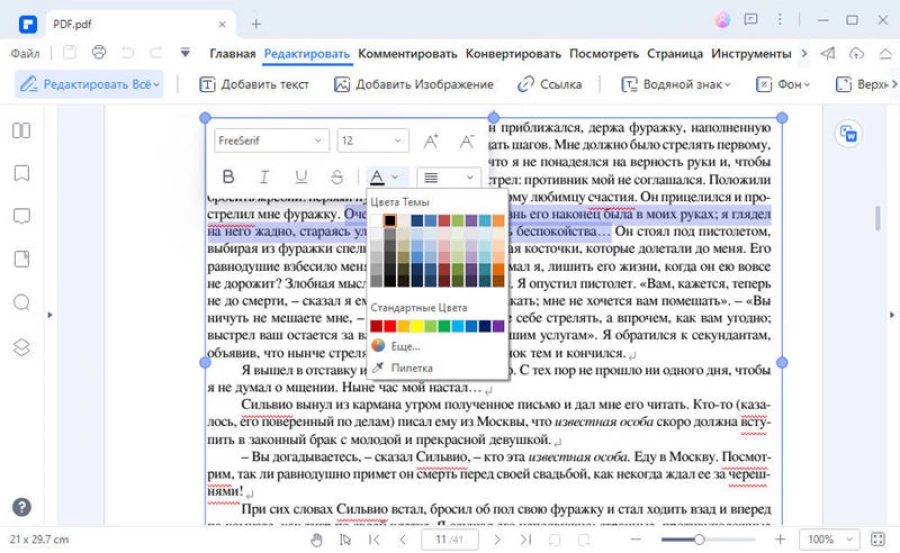The image size is (900, 553).
Task: Open the layers panel in left sidebar
Action: click(x=21, y=347)
